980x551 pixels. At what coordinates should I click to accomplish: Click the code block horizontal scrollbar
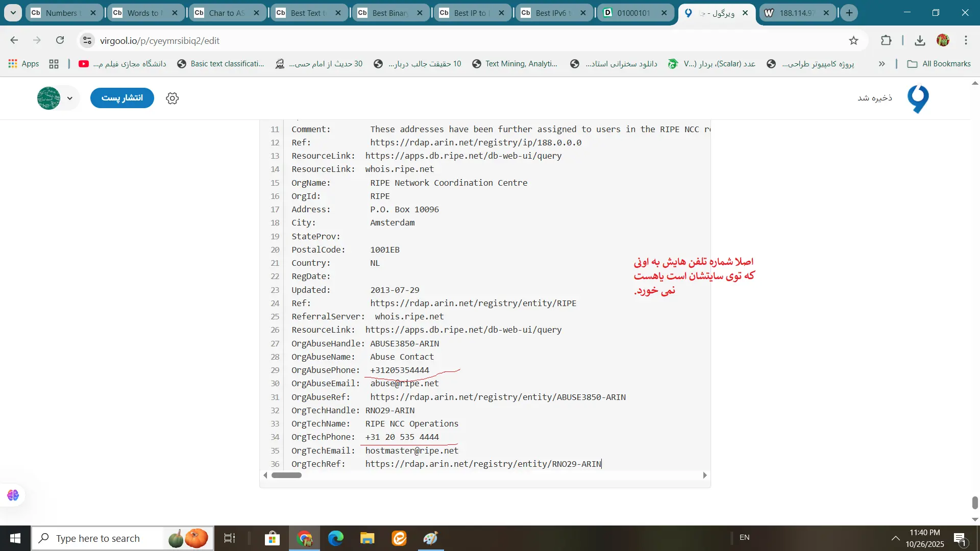pyautogui.click(x=286, y=475)
